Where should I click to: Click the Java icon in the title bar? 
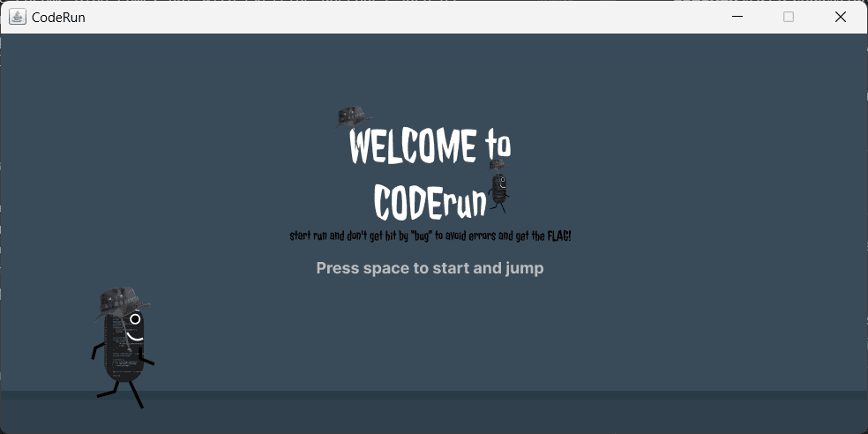tap(18, 17)
